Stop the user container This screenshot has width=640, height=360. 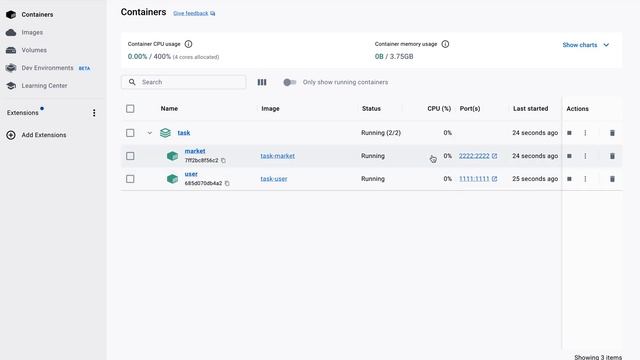coord(569,179)
